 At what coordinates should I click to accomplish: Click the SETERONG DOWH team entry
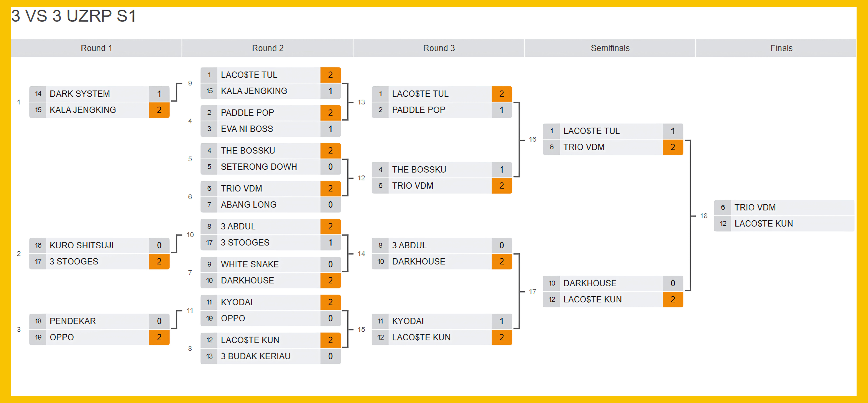click(x=259, y=167)
